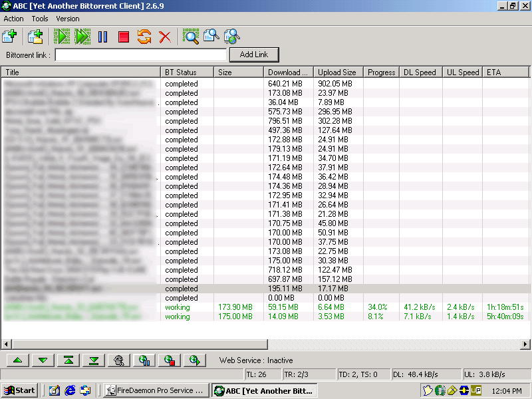The height and width of the screenshot is (399, 532).
Task: Click the add torrent to folder icon
Action: 35,37
